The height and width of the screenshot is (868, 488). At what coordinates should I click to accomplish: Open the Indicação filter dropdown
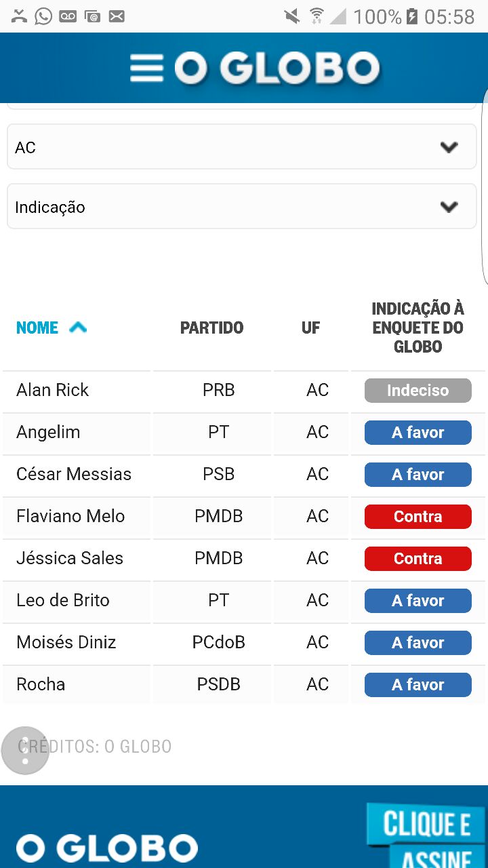coord(241,207)
